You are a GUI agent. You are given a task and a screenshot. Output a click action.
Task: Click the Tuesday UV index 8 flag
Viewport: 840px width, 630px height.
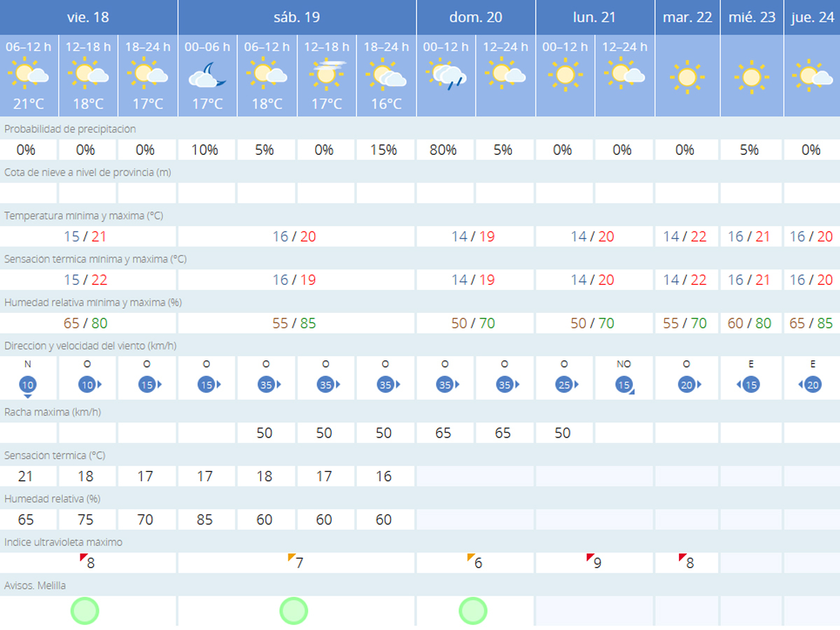682,557
